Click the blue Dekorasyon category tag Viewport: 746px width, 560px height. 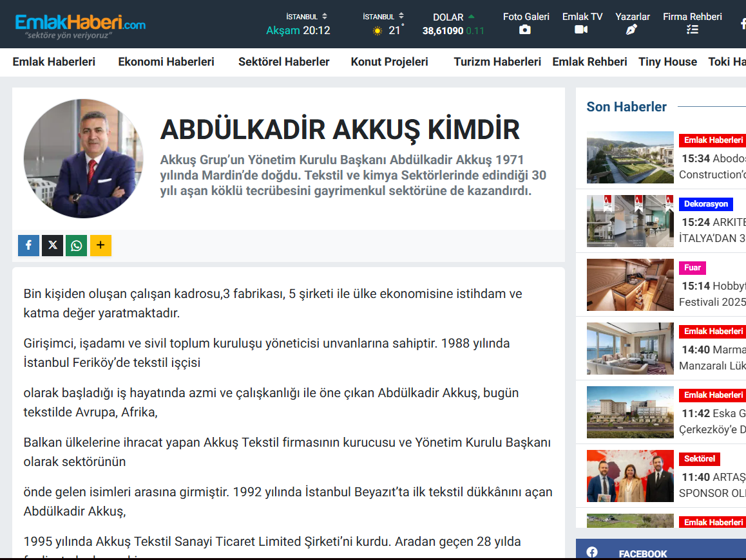(705, 204)
